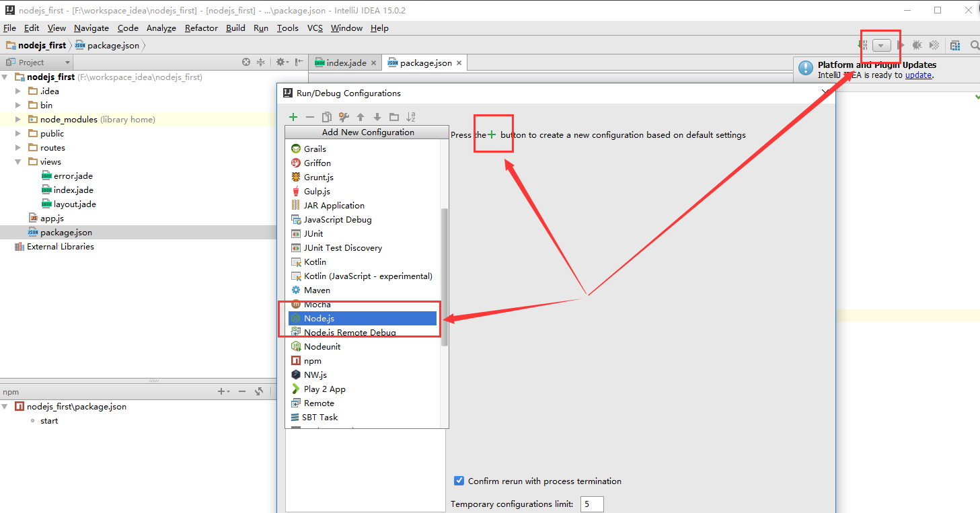Select the start script in the npm panel

[x=49, y=420]
